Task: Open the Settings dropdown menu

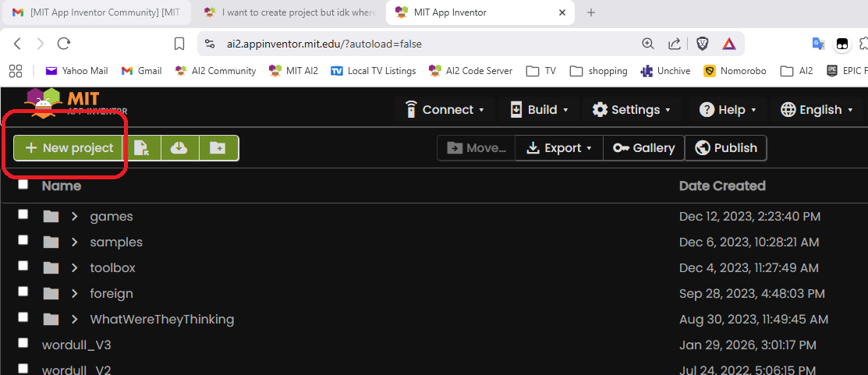Action: [x=631, y=109]
